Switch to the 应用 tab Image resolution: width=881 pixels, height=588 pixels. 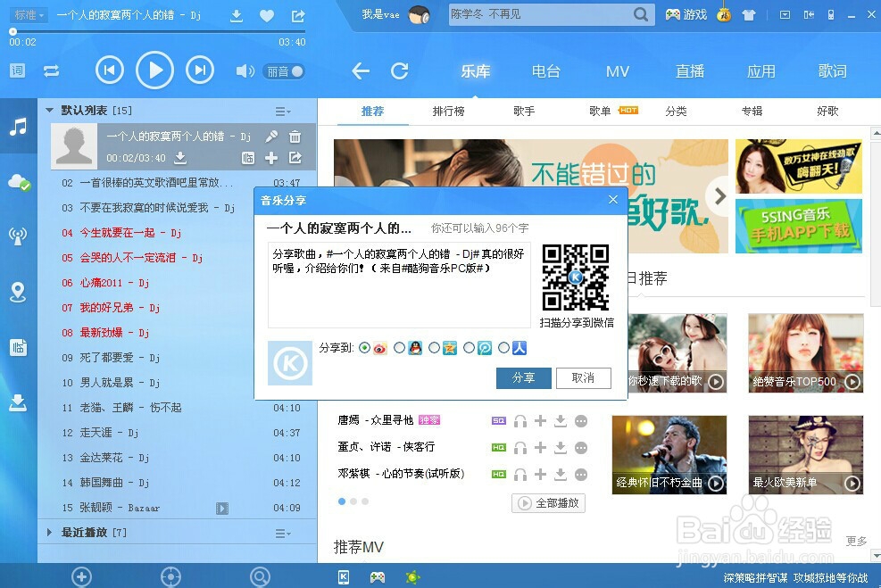(x=761, y=71)
